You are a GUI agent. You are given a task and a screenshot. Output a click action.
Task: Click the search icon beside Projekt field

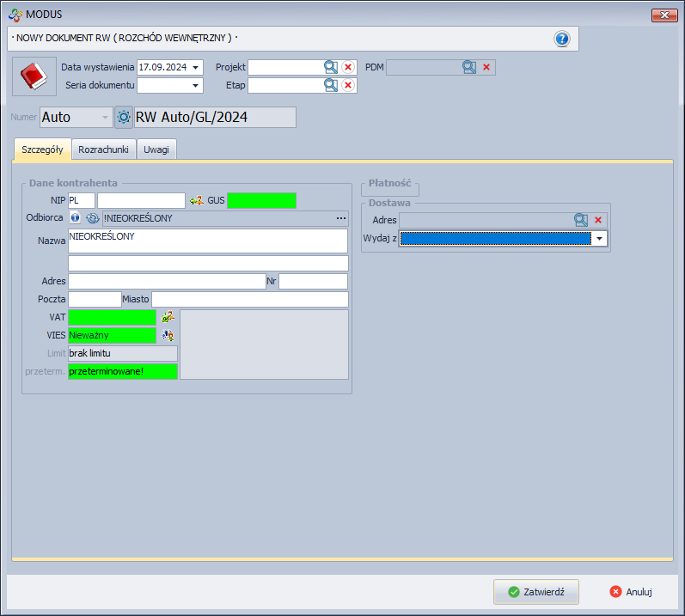[x=331, y=67]
